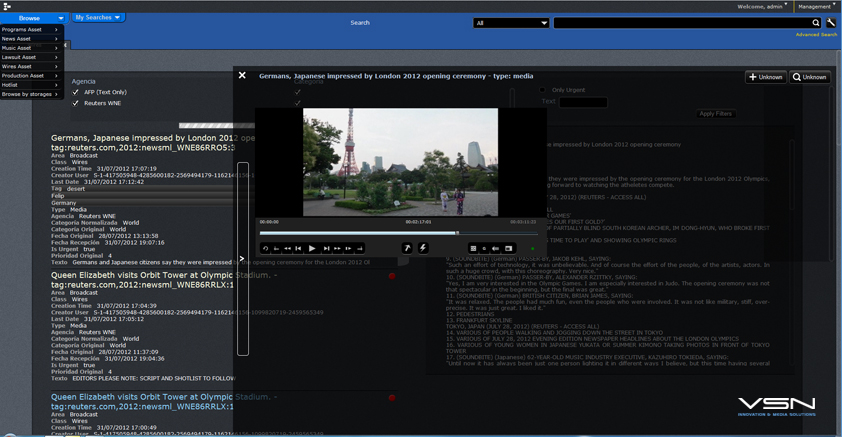Uncheck the Reuters WNE checkbox

(x=76, y=103)
